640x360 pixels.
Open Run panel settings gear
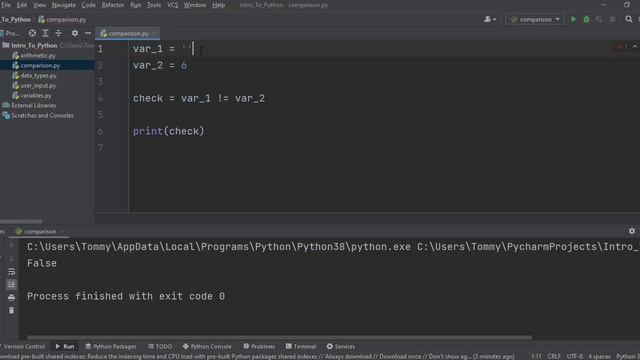click(x=632, y=231)
